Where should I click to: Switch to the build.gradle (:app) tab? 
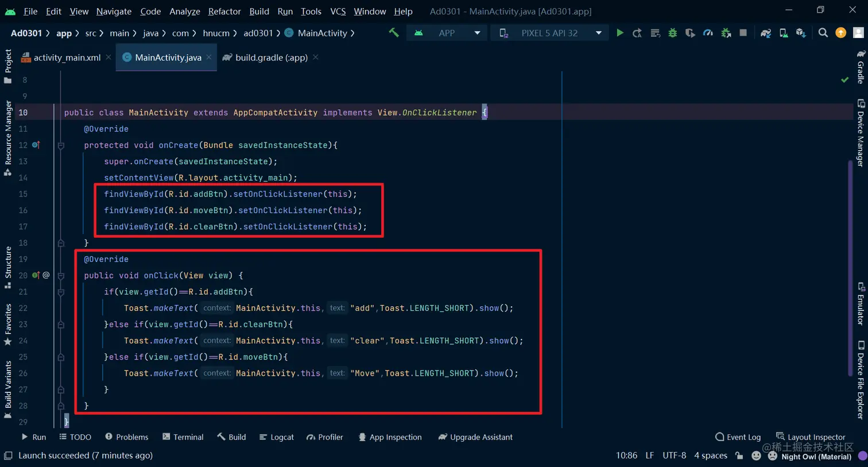point(271,57)
